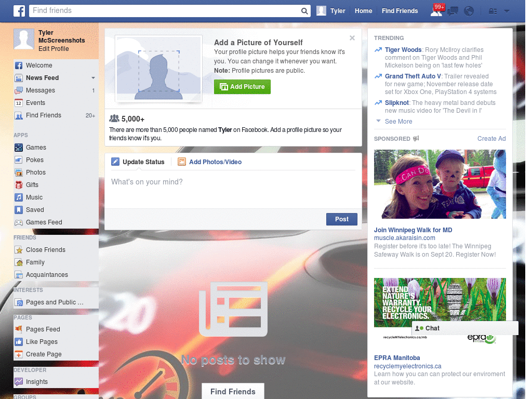Open Pages and Public interests item
This screenshot has height=399, width=532.
pos(54,302)
